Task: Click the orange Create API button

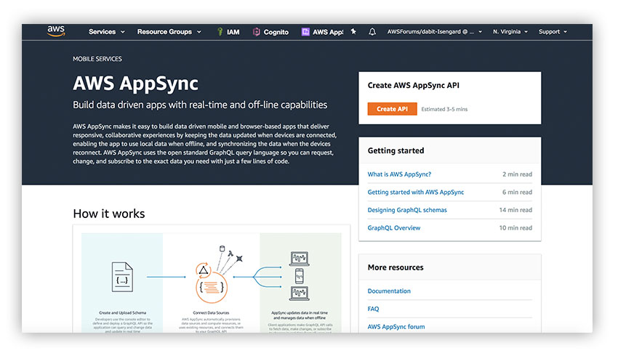Action: coord(392,109)
